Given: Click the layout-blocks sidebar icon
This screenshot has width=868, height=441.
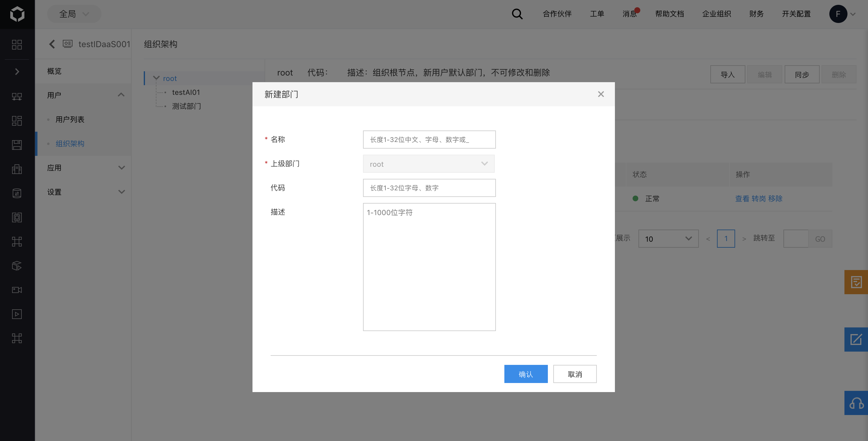Looking at the screenshot, I should pyautogui.click(x=17, y=121).
